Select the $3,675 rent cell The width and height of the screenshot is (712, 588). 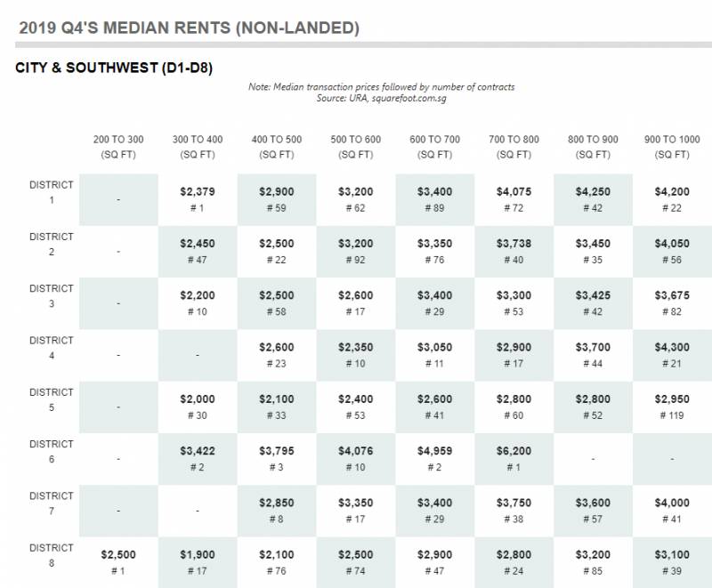(672, 302)
